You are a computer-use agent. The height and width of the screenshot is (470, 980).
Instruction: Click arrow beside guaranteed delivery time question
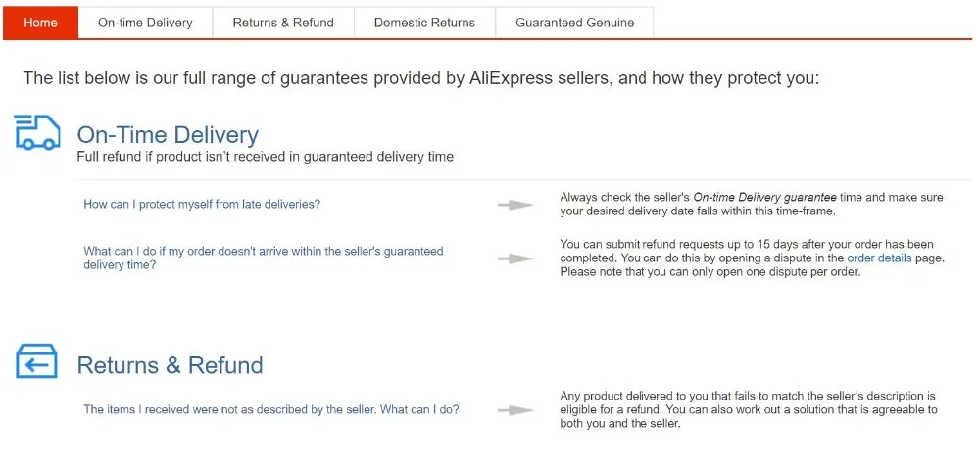click(515, 258)
